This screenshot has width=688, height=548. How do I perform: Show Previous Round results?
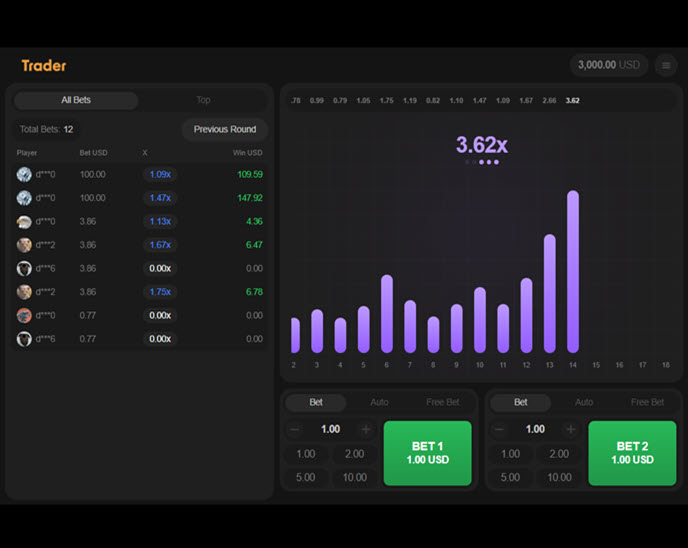coord(225,129)
